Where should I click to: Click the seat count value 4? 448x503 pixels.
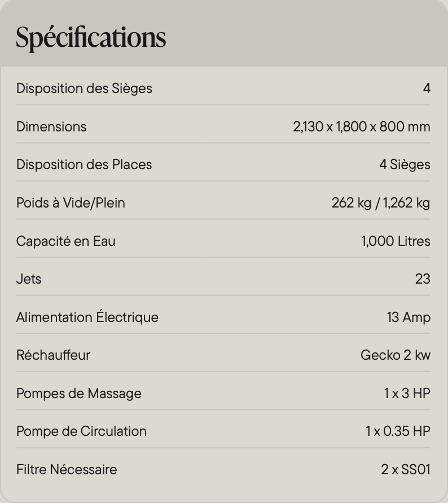(427, 88)
